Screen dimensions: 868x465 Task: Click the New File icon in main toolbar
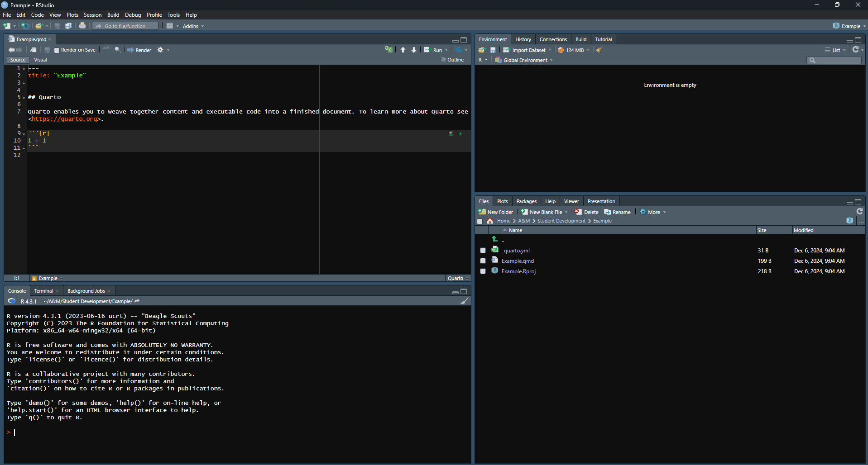[7, 26]
